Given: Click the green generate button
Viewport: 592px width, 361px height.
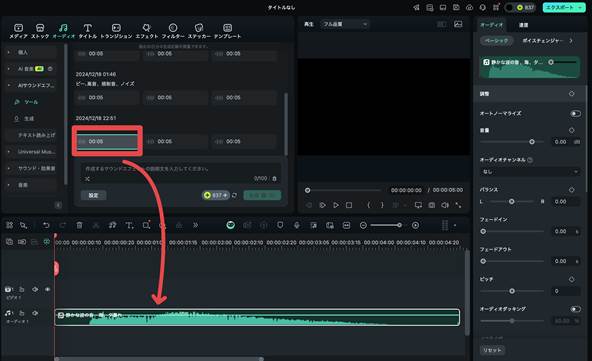Looking at the screenshot, I should pyautogui.click(x=262, y=195).
